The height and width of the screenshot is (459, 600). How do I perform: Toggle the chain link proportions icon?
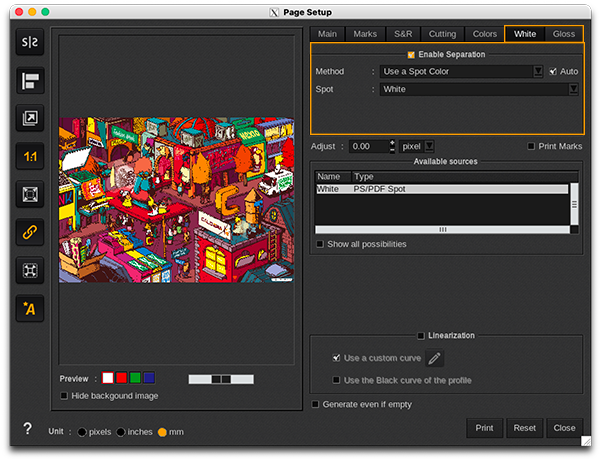pos(30,232)
